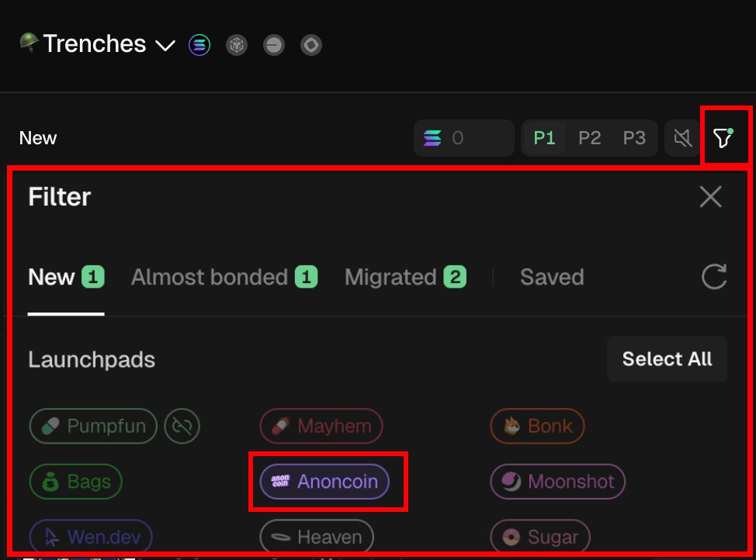Open the Saved filters tab
The height and width of the screenshot is (560, 756).
pyautogui.click(x=551, y=277)
